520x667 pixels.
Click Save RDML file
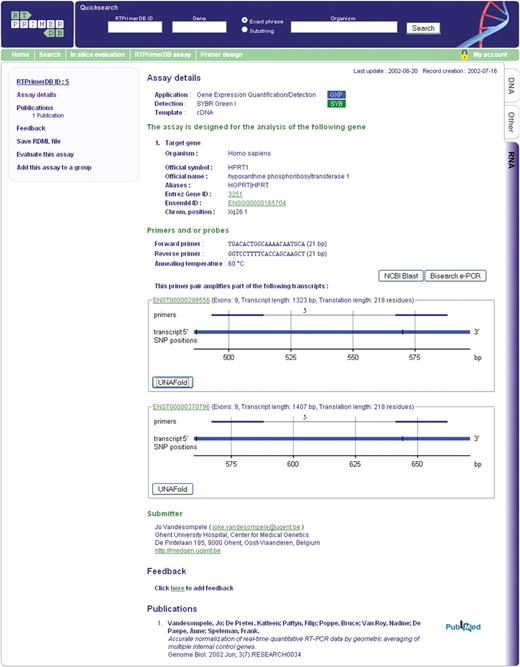pos(38,141)
